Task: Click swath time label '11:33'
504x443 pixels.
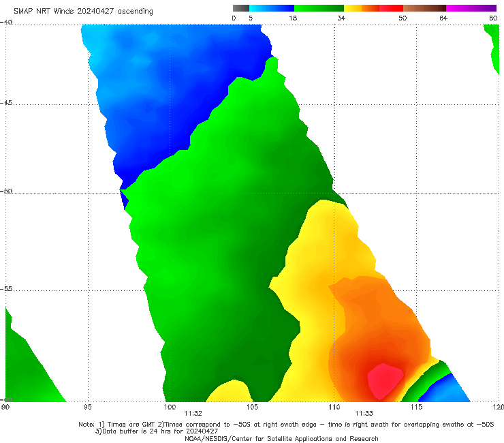Action: click(364, 414)
